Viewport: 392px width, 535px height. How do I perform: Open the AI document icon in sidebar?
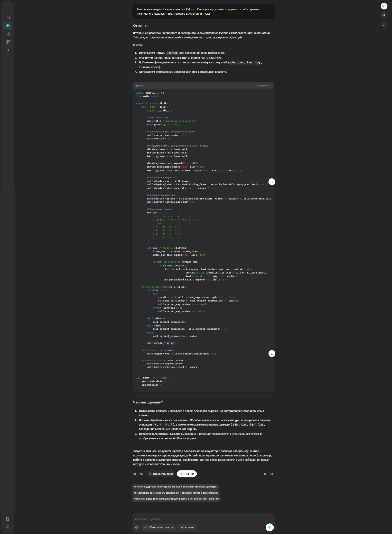(8, 34)
